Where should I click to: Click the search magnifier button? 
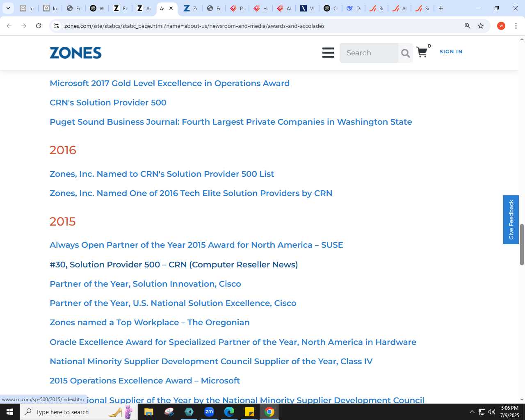[405, 53]
